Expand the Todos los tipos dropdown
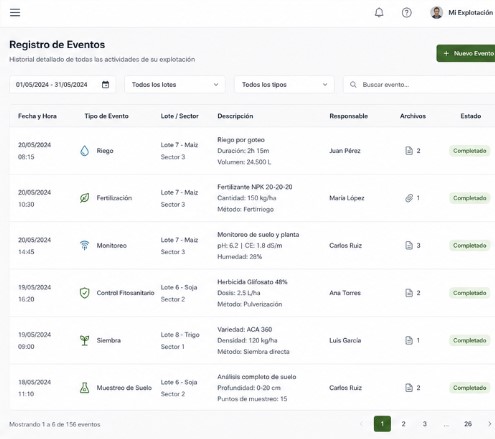The height and width of the screenshot is (439, 495). tap(284, 85)
